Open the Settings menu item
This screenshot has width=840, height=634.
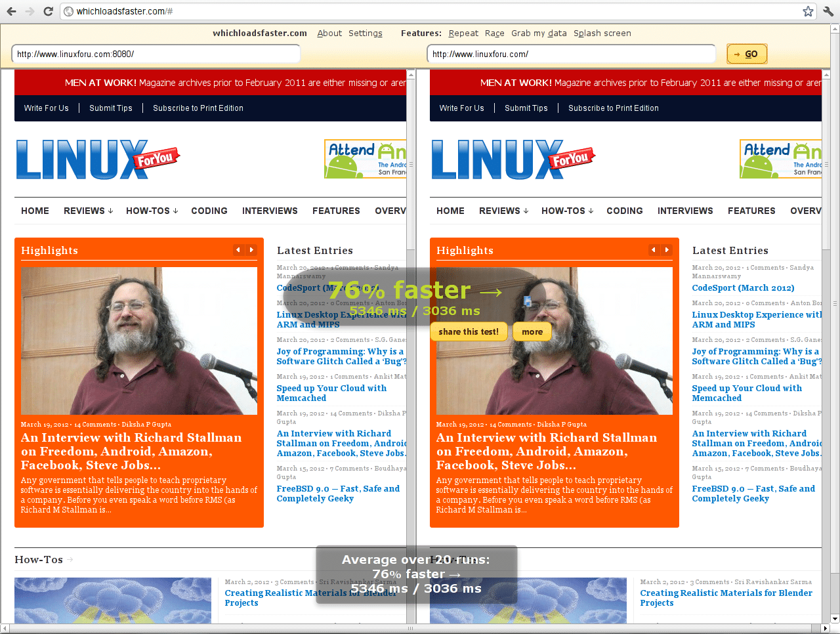pos(365,33)
